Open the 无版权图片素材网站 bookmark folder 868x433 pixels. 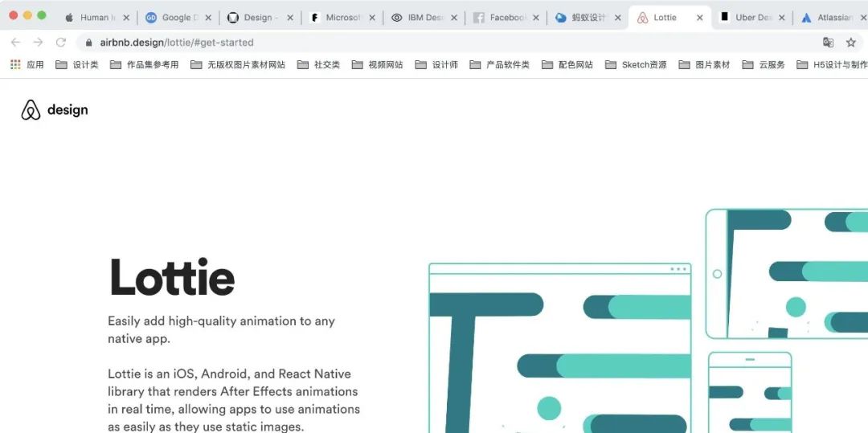pyautogui.click(x=237, y=65)
